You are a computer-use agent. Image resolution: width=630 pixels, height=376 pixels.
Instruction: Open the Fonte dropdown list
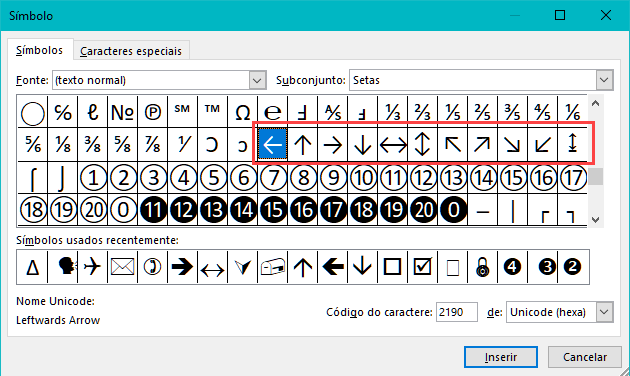[258, 80]
